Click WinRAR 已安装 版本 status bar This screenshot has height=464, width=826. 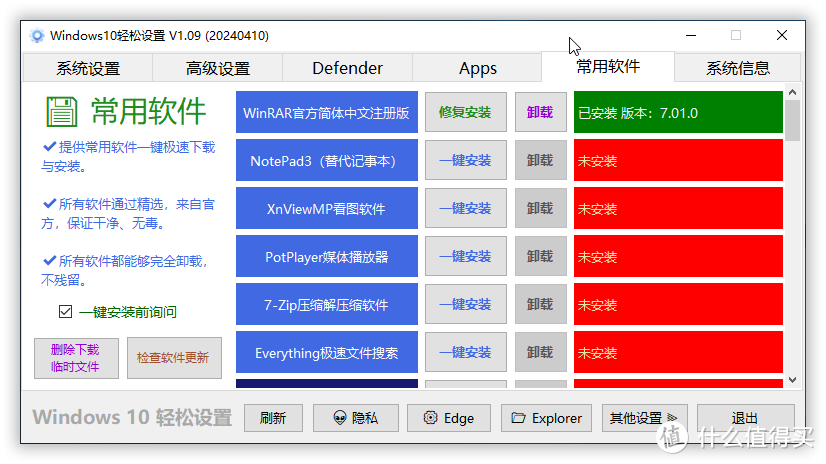point(678,112)
